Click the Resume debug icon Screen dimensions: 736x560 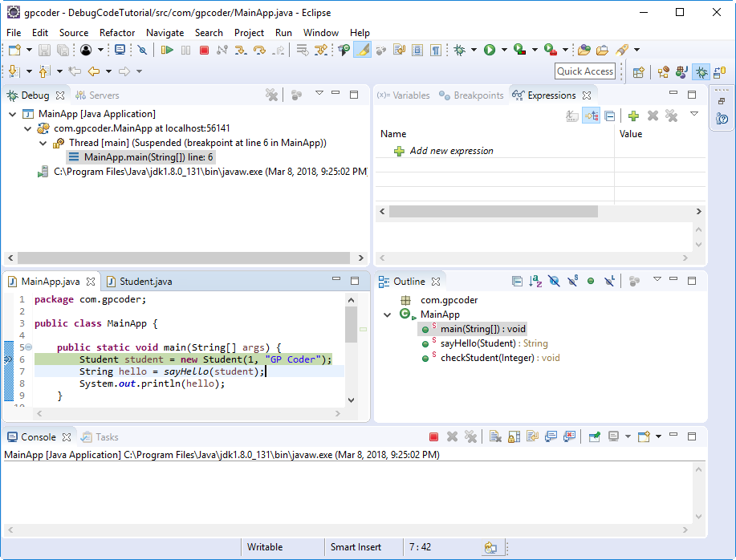coord(167,50)
